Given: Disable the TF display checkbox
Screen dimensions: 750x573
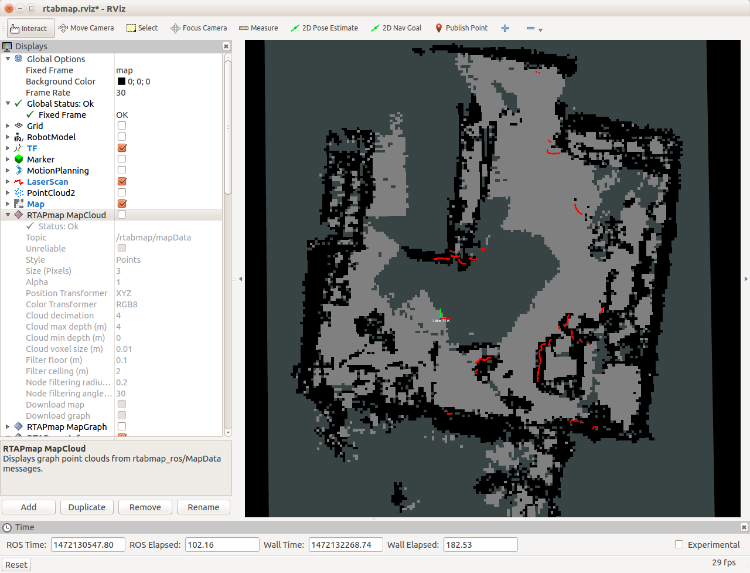Looking at the screenshot, I should 121,148.
